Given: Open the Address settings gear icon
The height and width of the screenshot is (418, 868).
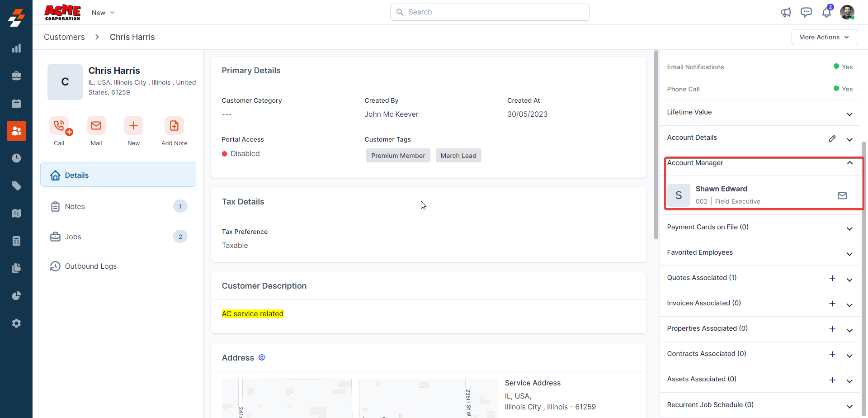Looking at the screenshot, I should point(262,357).
